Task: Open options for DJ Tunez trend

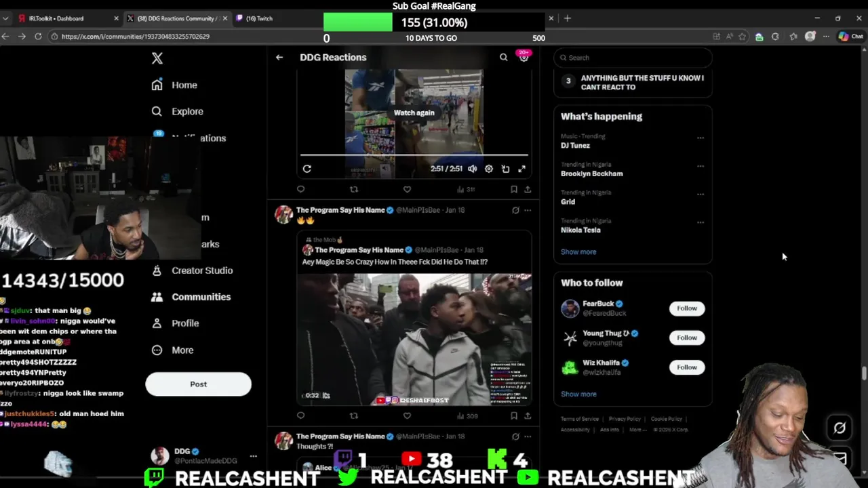Action: (701, 138)
